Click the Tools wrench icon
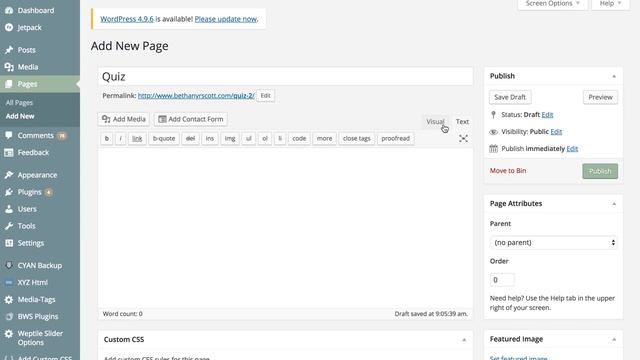640x360 pixels. (9, 226)
